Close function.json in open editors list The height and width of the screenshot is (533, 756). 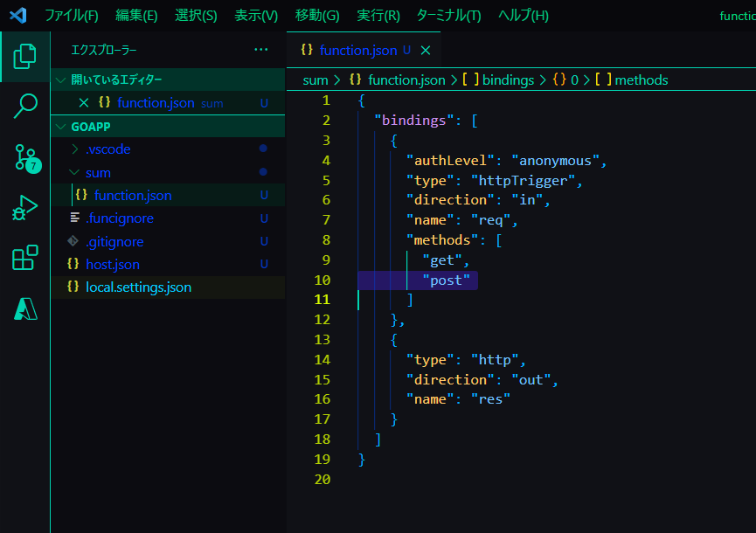[84, 102]
